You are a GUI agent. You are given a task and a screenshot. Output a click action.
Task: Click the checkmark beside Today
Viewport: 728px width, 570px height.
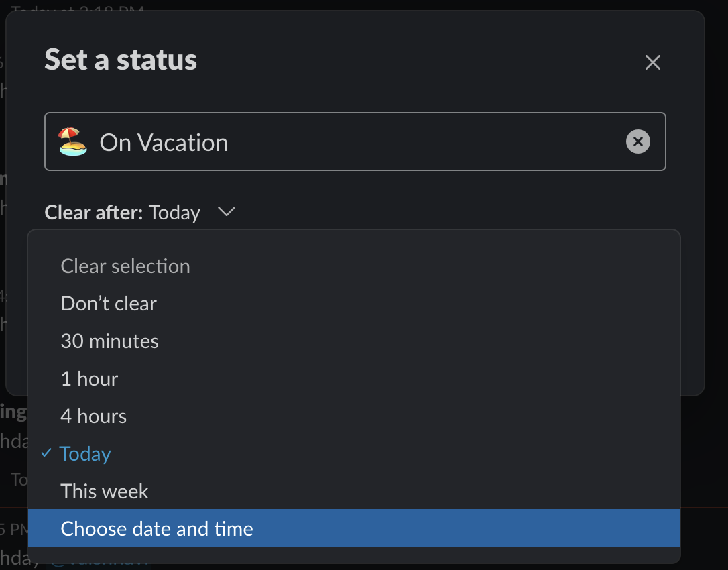click(x=46, y=453)
